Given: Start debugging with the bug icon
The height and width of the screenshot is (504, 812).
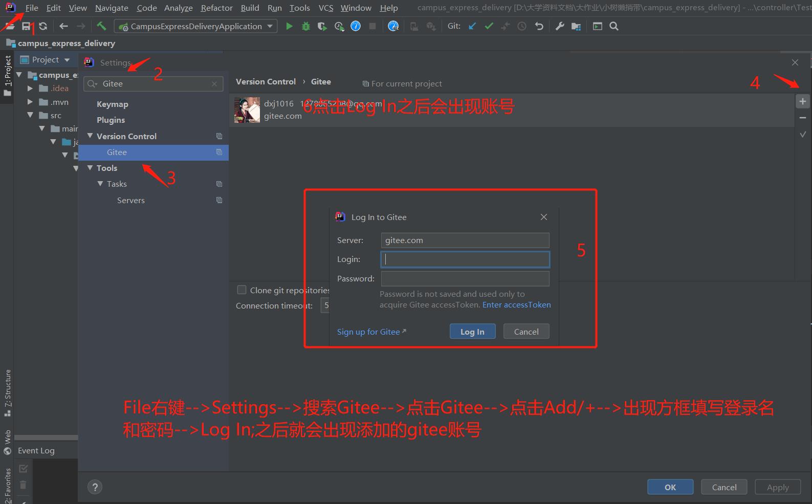Looking at the screenshot, I should coord(306,26).
